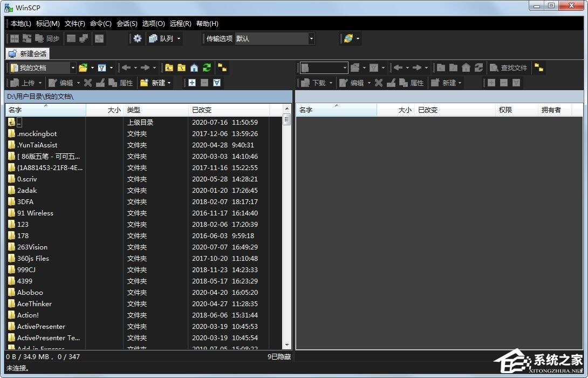Switch to the 新建会话 tab
Screen dimensions: 588x378
(x=28, y=53)
